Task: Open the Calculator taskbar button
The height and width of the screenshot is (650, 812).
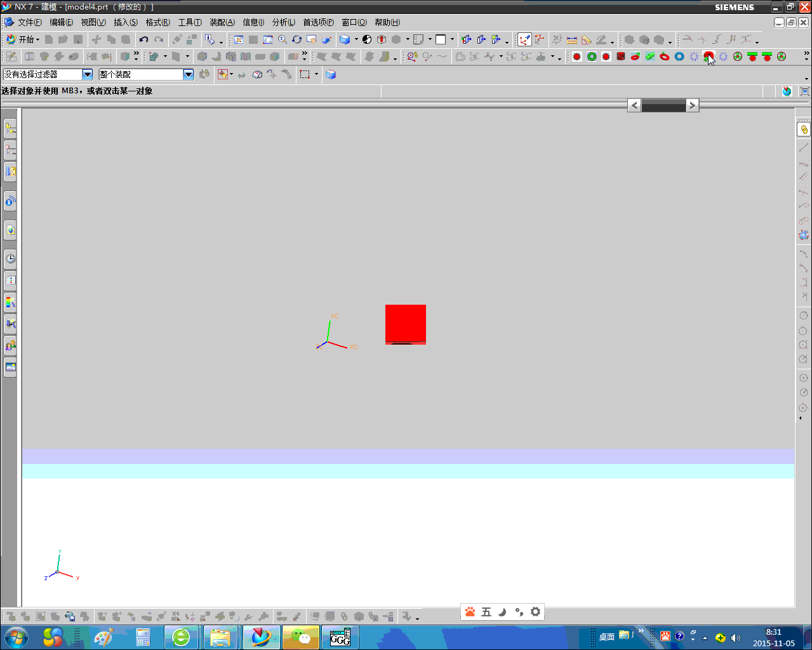Action: coord(142,637)
